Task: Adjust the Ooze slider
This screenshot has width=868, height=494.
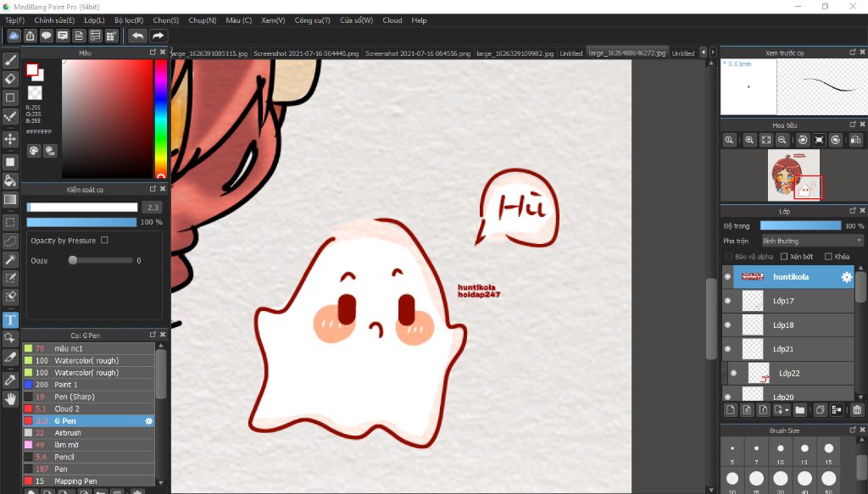Action: [100, 260]
